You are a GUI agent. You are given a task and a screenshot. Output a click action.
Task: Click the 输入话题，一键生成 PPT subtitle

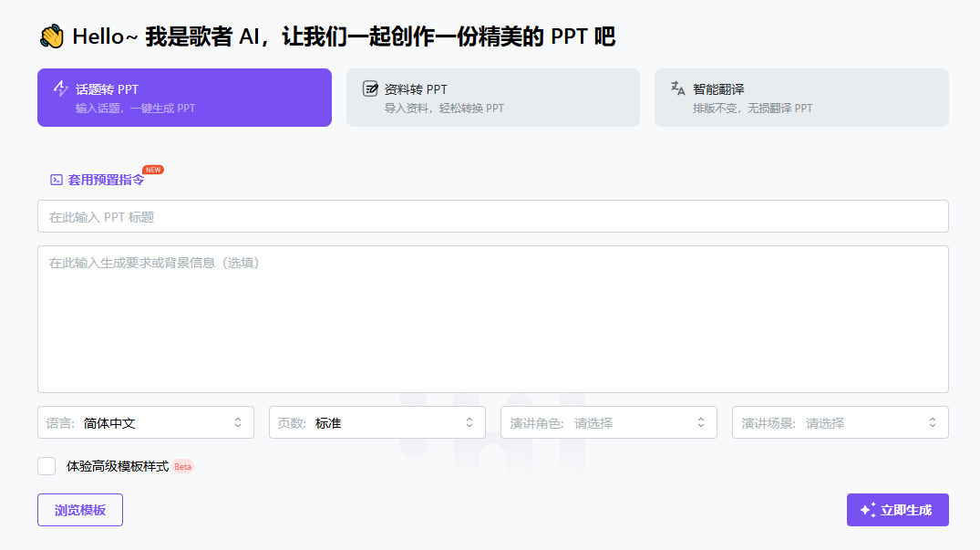136,109
